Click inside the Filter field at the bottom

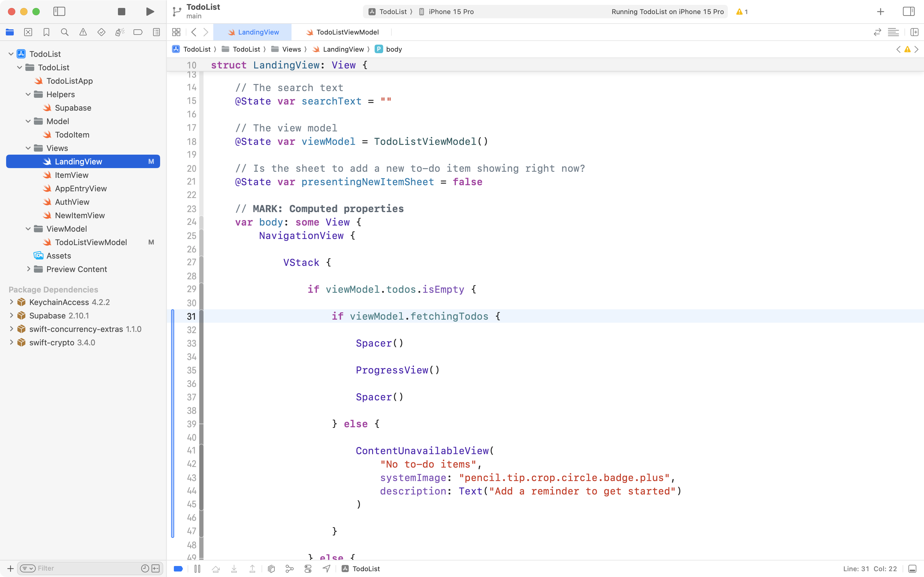(x=76, y=568)
